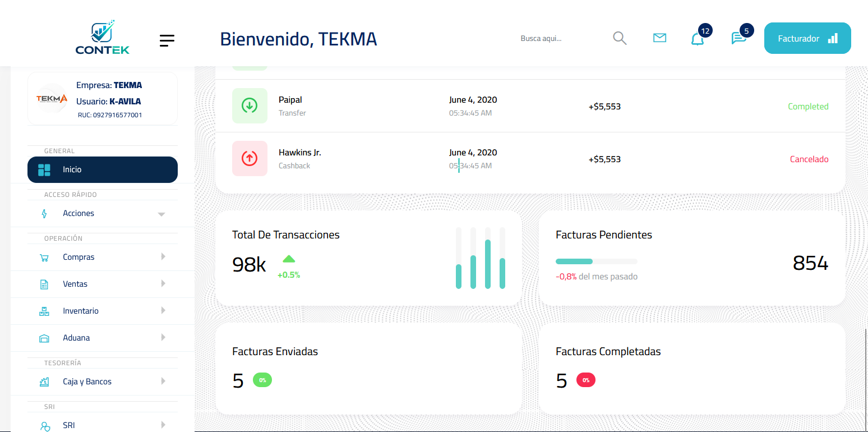
Task: Expand the Compras submenu arrow
Action: pyautogui.click(x=163, y=257)
